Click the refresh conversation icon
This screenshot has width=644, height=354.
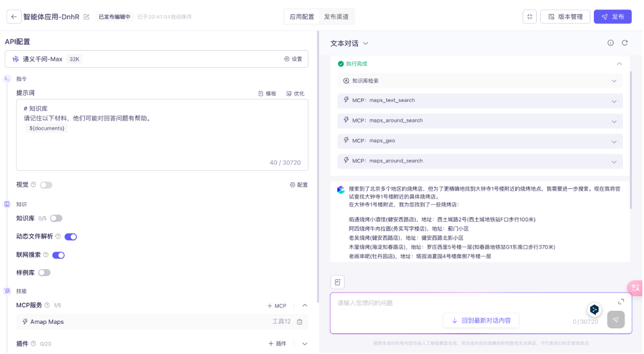pos(625,43)
